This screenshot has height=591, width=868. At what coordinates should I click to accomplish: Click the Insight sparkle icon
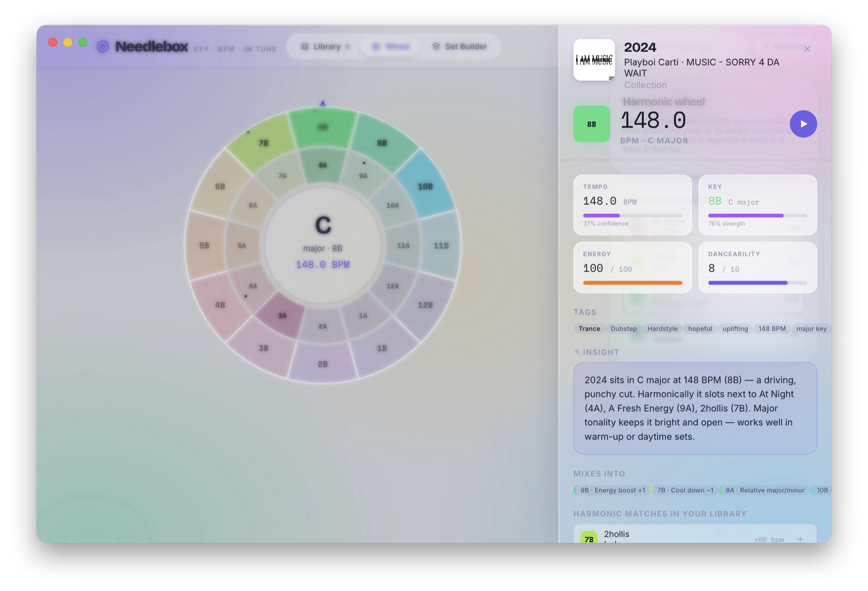tap(577, 352)
